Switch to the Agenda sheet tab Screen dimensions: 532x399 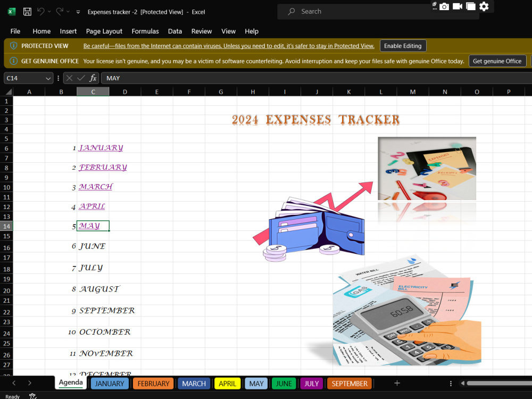pyautogui.click(x=71, y=383)
